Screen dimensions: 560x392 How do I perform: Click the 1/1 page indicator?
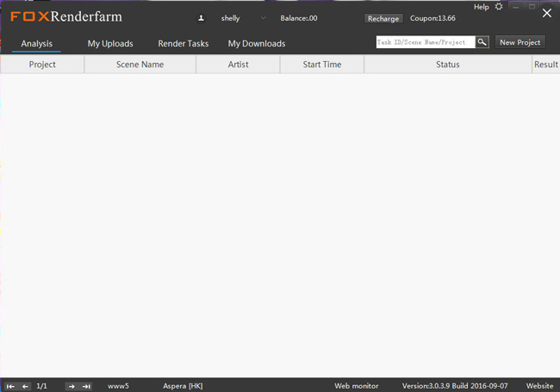(42, 386)
